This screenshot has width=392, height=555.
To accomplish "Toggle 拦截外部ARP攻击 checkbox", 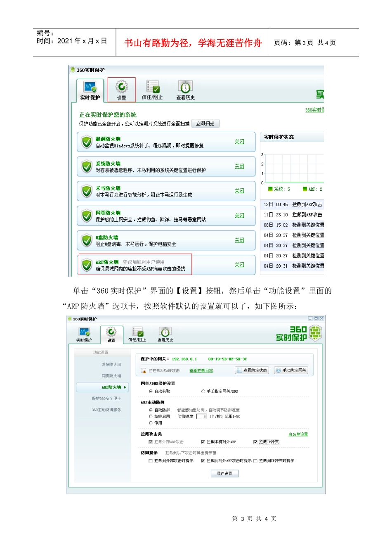I will coord(151,442).
